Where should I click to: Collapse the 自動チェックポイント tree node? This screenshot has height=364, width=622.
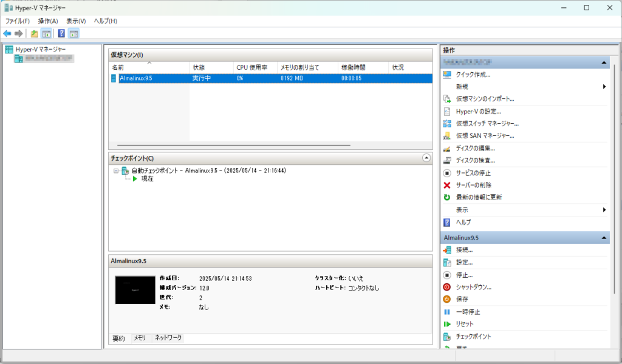click(116, 171)
